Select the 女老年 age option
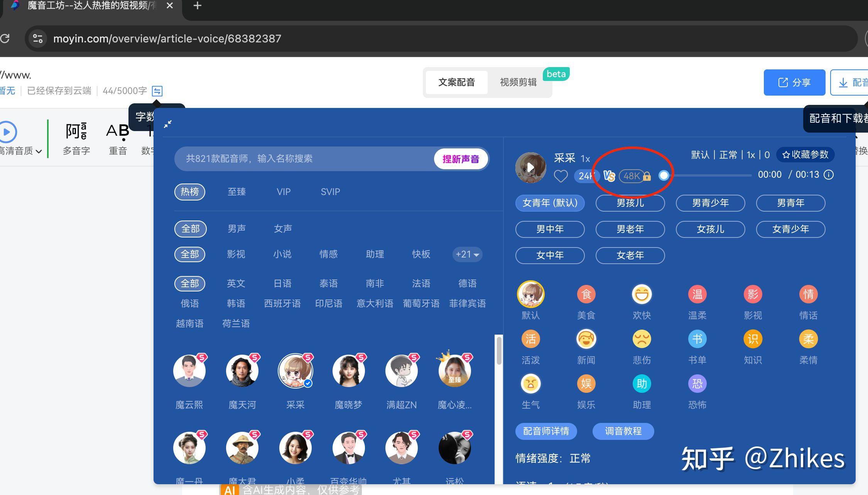Screen dimensions: 868x495 tap(630, 256)
